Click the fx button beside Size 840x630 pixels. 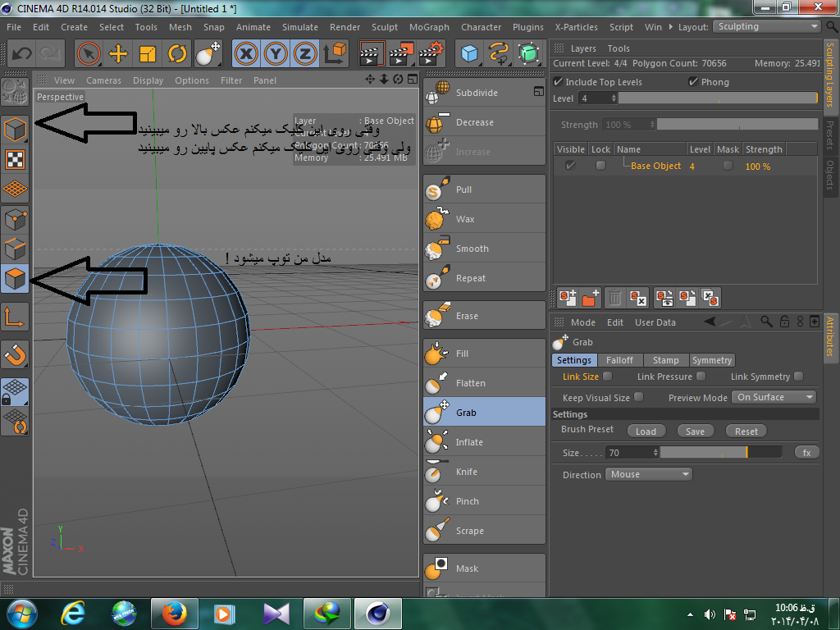807,453
